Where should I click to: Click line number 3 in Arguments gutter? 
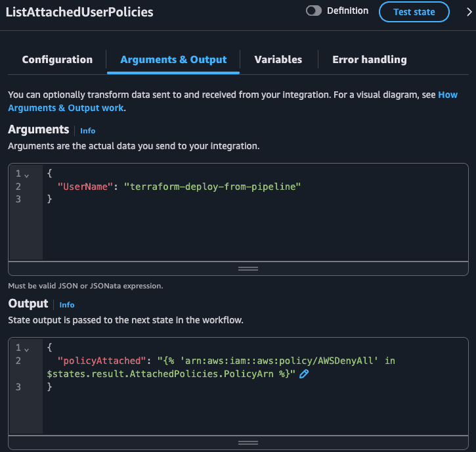(18, 199)
